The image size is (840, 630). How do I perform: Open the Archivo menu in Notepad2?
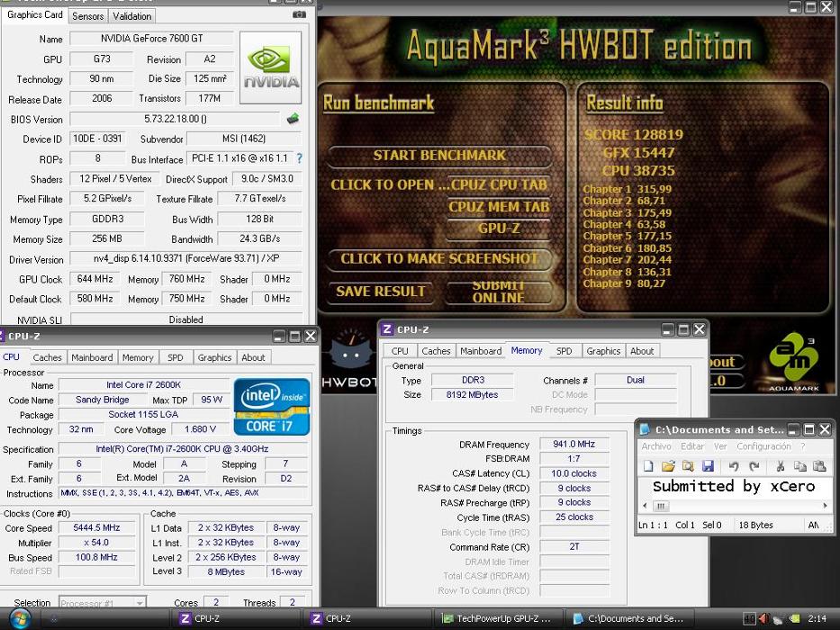click(x=656, y=446)
